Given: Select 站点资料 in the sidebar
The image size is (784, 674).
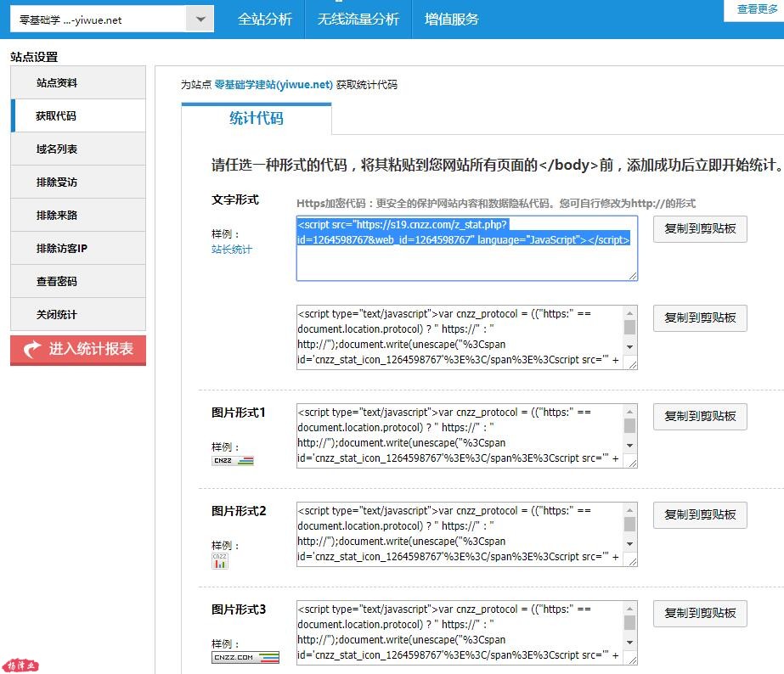Looking at the screenshot, I should click(x=78, y=82).
